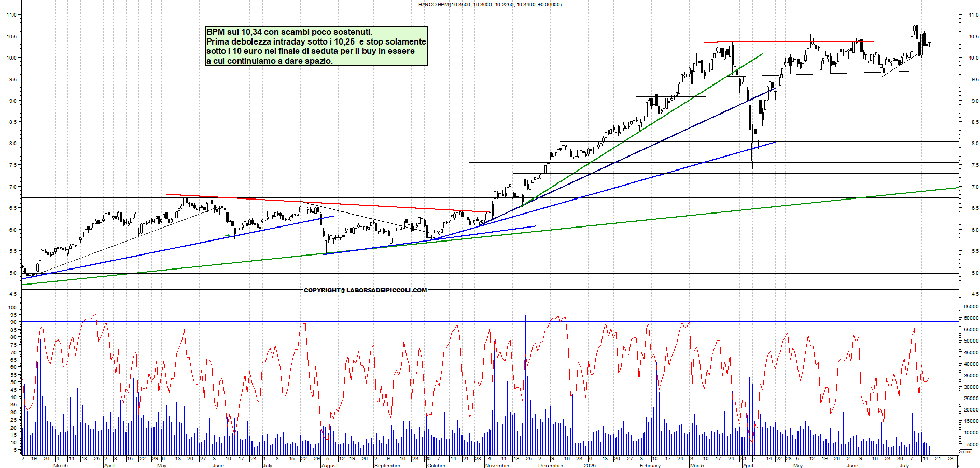Select the line 'BPM sui 10,34 con scambi poco sostenuti.'
This screenshot has width=980, height=468.
click(289, 32)
